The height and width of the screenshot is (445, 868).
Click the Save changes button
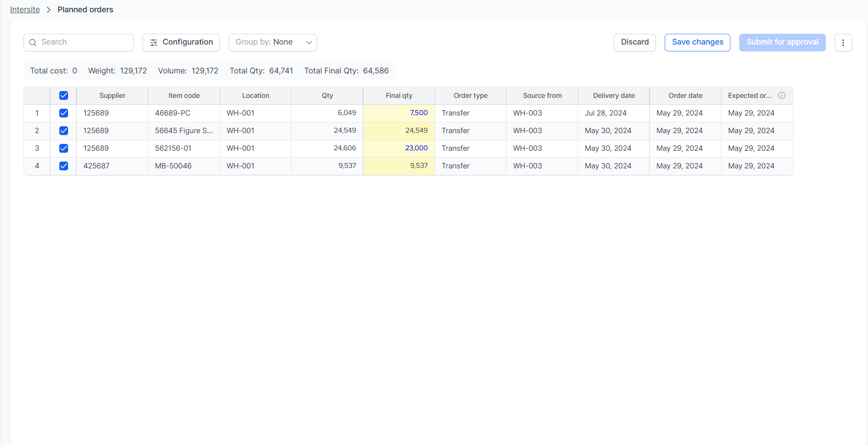(x=698, y=43)
